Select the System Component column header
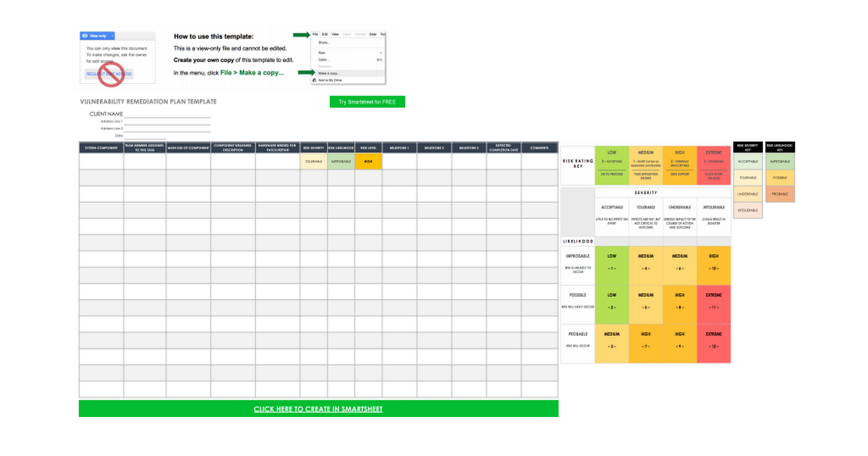The image size is (868, 456). [x=101, y=148]
